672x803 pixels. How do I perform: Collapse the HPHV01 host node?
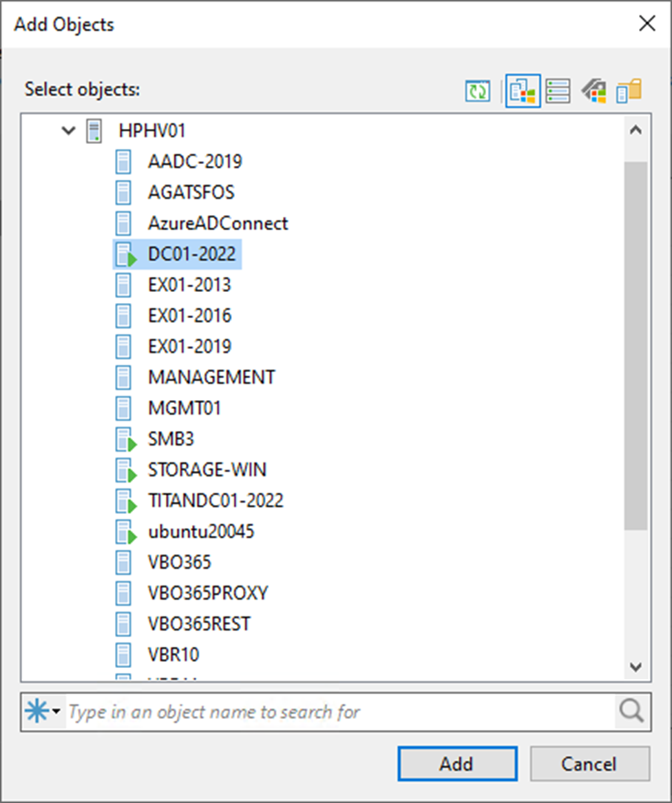coord(68,131)
